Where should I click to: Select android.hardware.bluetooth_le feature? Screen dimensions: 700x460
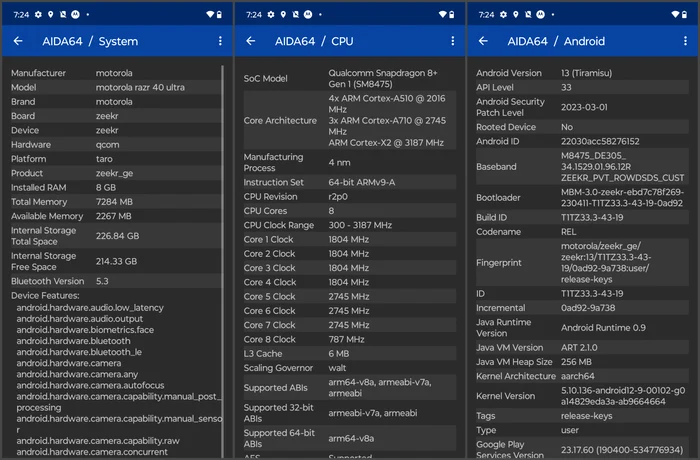79,352
